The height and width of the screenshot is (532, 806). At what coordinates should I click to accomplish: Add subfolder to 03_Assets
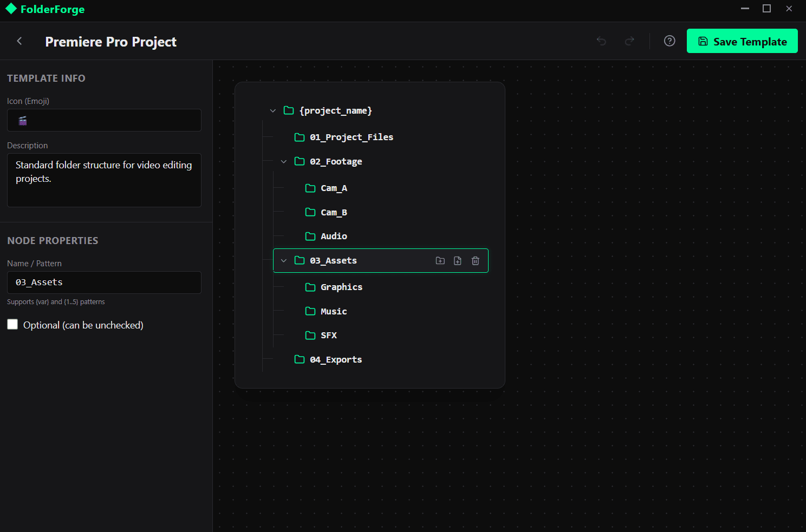(440, 261)
